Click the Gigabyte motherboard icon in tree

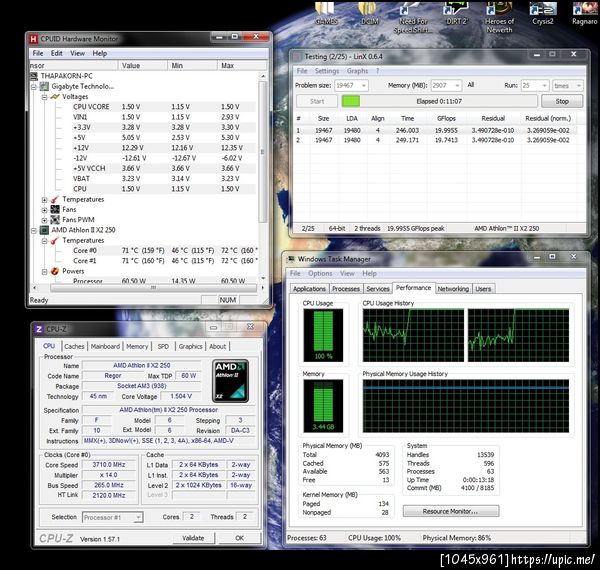[44, 86]
